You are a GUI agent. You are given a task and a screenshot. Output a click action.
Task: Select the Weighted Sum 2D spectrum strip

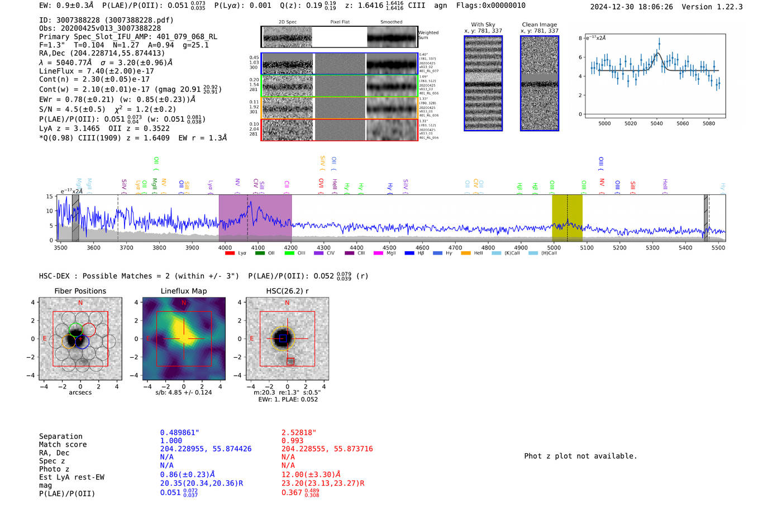(340, 37)
